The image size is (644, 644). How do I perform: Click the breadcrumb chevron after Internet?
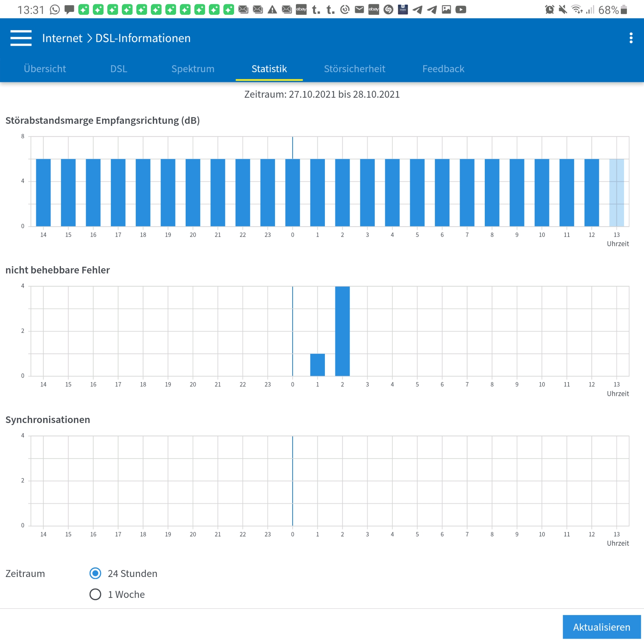pyautogui.click(x=89, y=38)
